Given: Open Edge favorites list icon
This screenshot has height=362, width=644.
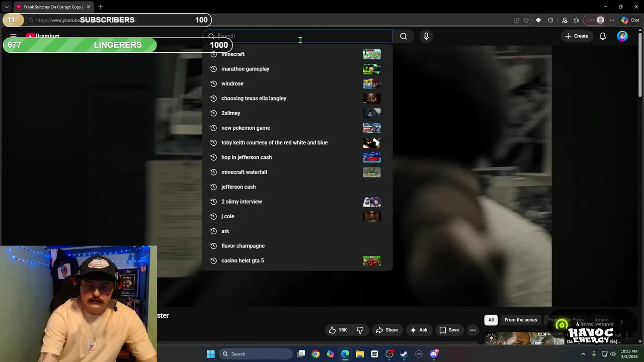Looking at the screenshot, I should [576, 20].
